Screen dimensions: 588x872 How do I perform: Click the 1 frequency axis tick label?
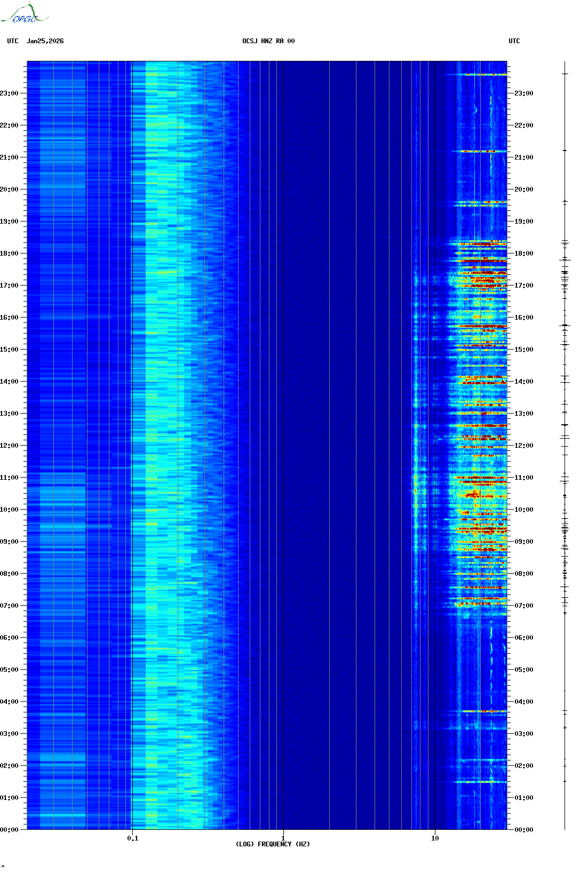(283, 838)
